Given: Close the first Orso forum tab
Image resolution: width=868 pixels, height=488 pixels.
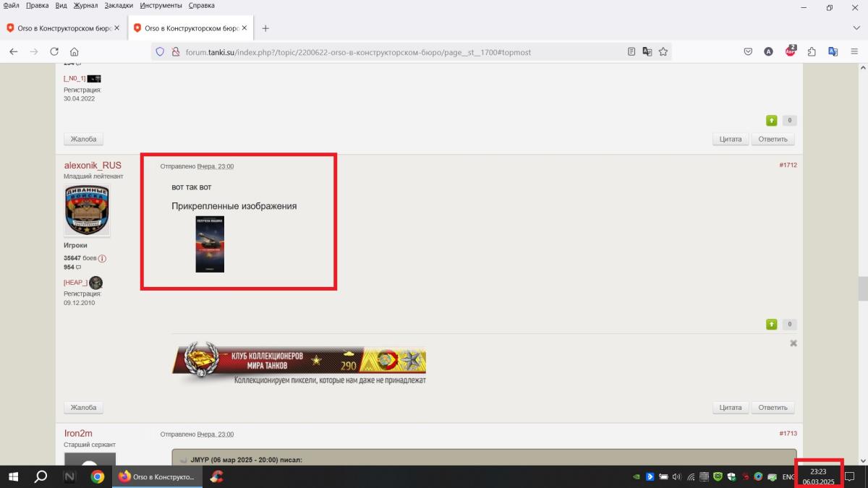Looking at the screenshot, I should (x=116, y=28).
